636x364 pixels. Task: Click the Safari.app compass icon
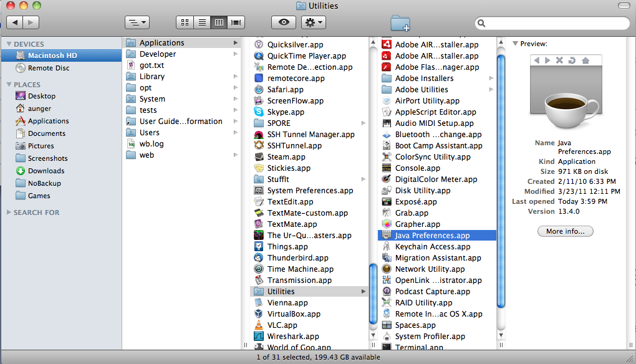point(259,90)
